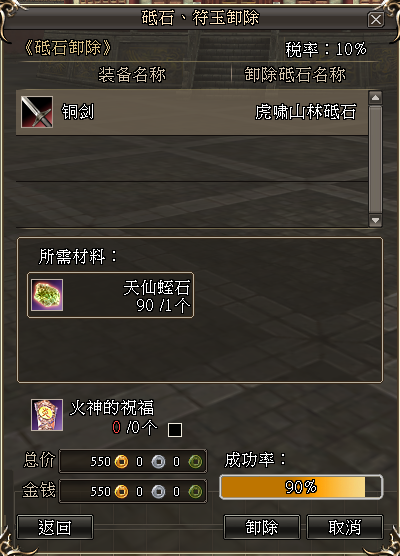Click the 装备名称 column header
The image size is (400, 556).
(x=132, y=75)
